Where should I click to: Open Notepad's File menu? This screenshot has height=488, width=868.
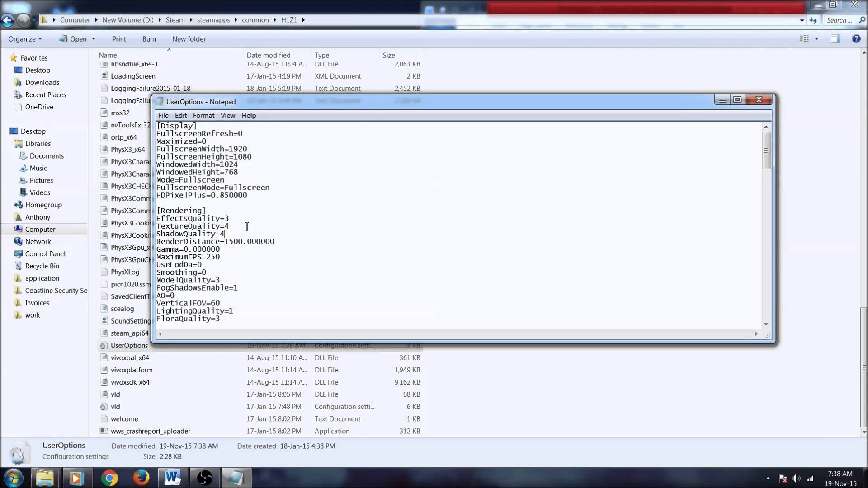[x=163, y=116]
